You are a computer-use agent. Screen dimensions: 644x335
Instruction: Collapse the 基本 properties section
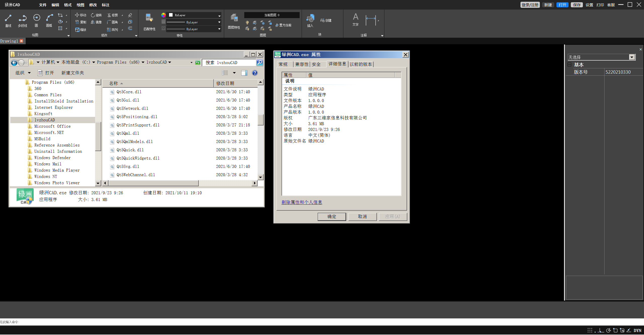570,65
